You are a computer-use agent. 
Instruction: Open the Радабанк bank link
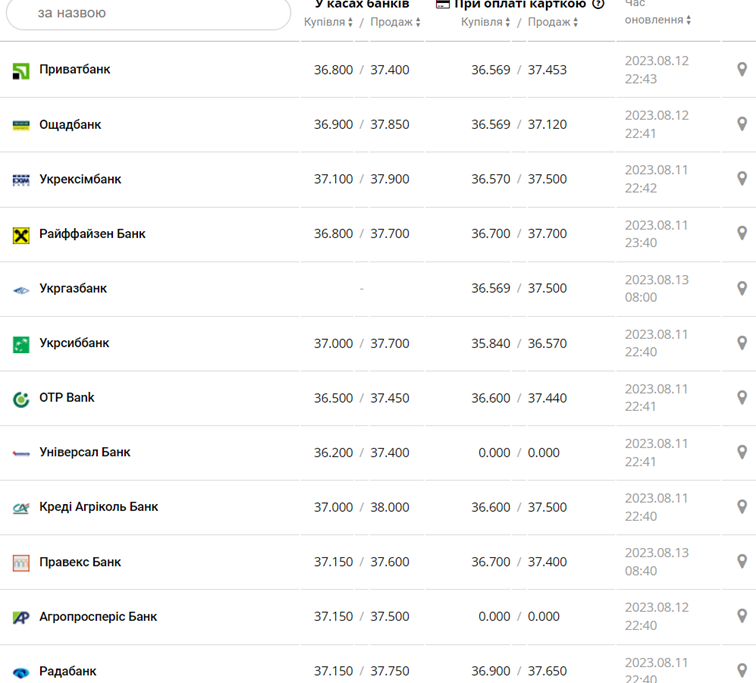click(x=67, y=671)
